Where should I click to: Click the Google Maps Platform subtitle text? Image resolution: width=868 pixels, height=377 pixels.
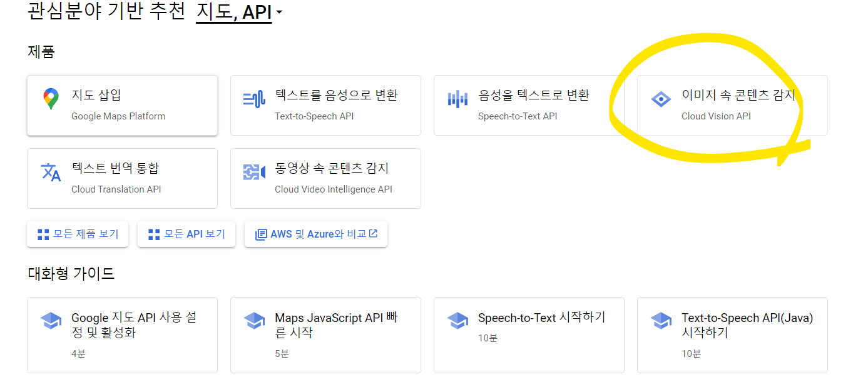[118, 116]
